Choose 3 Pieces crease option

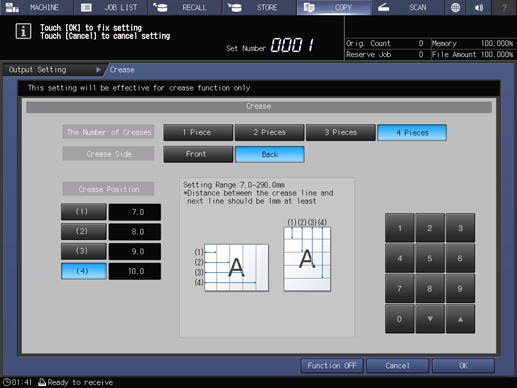341,132
